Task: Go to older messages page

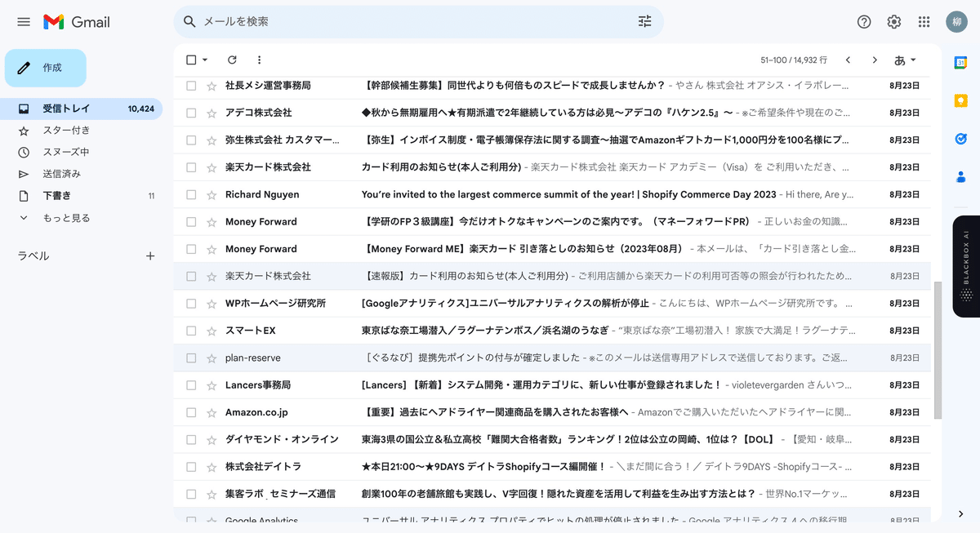Action: pos(875,60)
